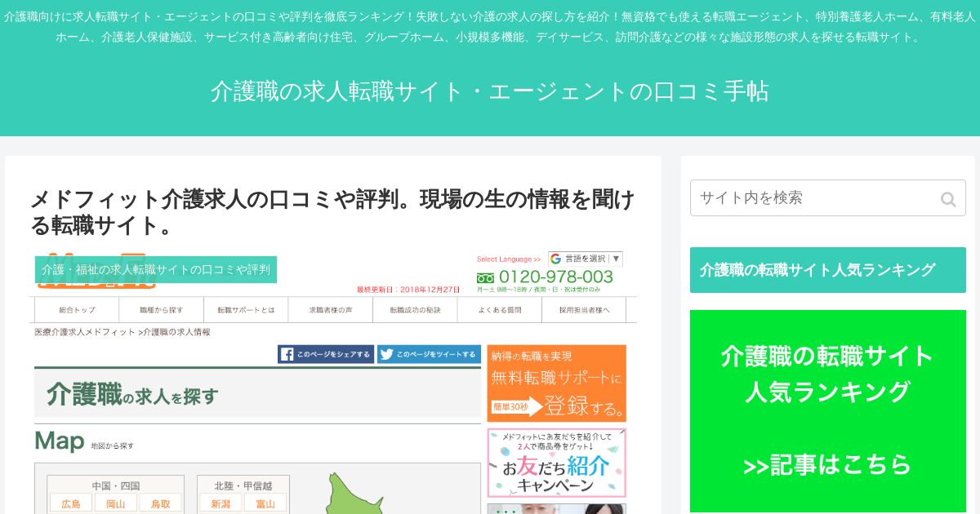The height and width of the screenshot is (514, 980).
Task: Select the 総合トップ navigation tab
Action: pyautogui.click(x=77, y=310)
